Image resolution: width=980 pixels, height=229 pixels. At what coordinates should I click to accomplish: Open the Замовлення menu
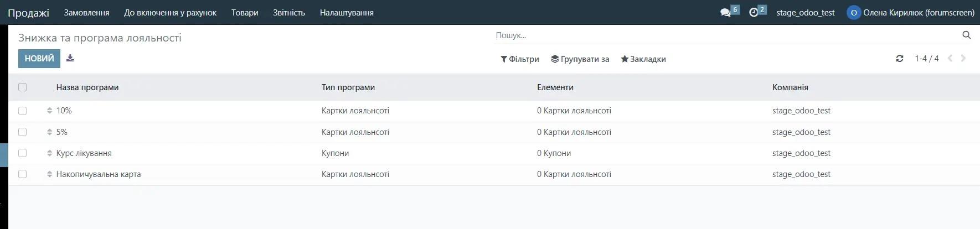[86, 13]
